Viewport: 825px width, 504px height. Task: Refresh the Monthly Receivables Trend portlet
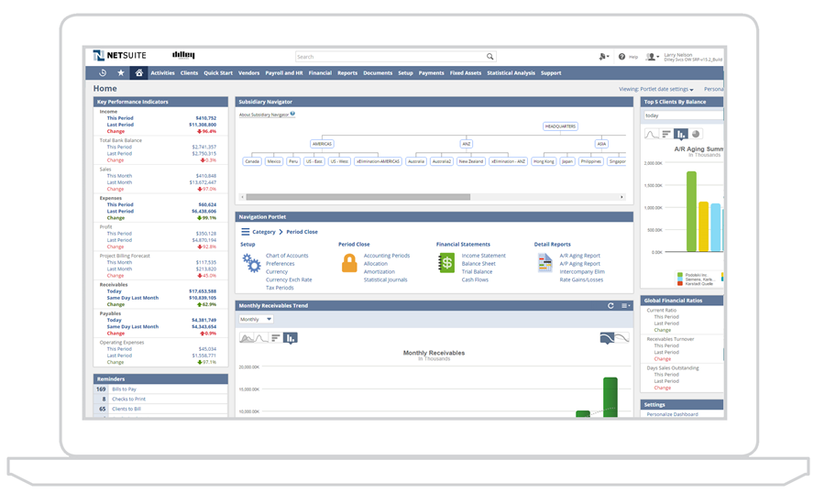(x=610, y=306)
